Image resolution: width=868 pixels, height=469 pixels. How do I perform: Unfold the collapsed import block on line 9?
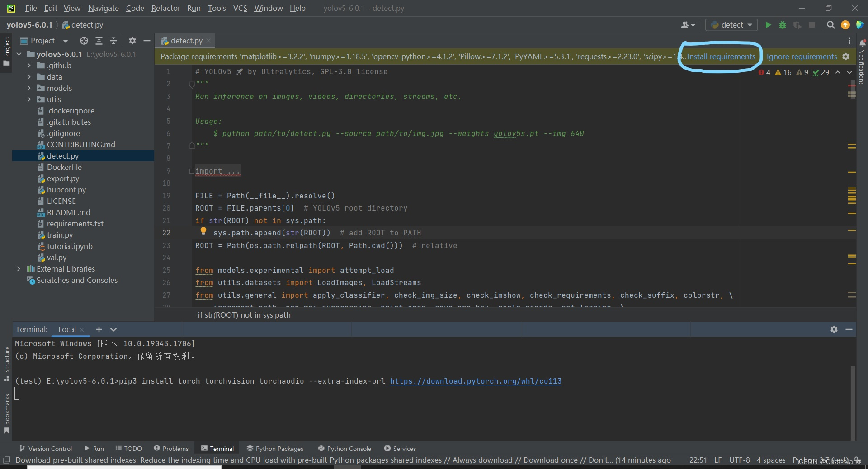(x=192, y=171)
